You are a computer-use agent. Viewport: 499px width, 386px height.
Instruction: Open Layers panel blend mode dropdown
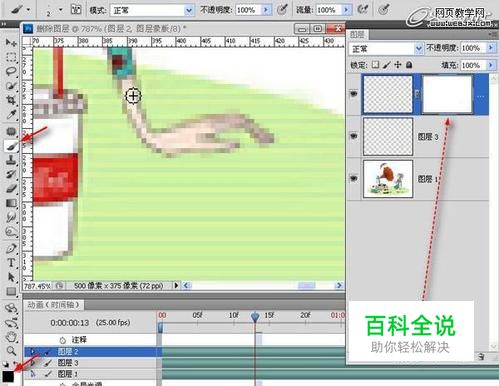[x=419, y=49]
